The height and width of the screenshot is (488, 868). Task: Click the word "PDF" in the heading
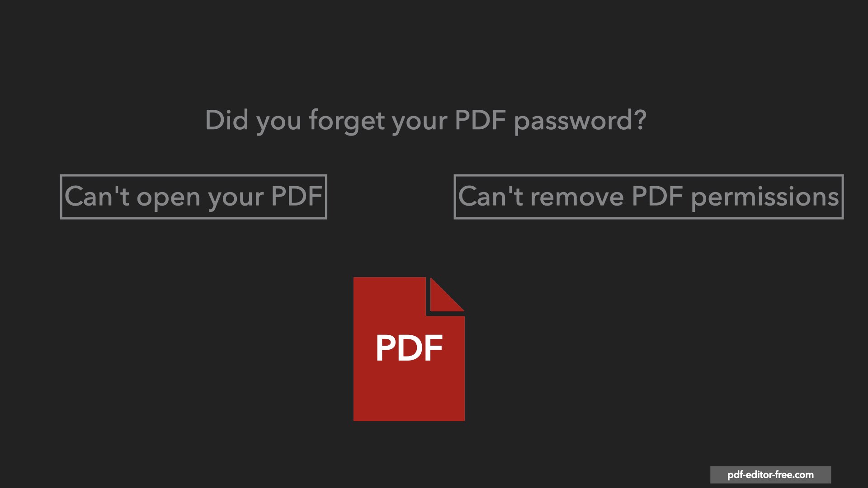point(480,120)
